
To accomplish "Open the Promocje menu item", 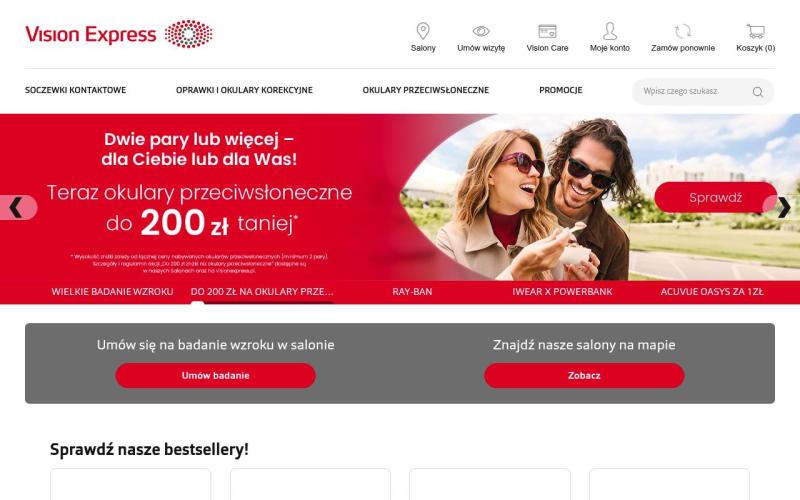I will [x=561, y=90].
